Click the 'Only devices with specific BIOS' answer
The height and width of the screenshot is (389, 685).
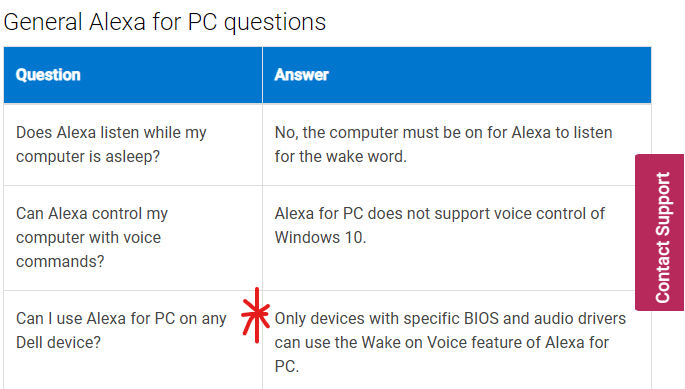tap(450, 342)
